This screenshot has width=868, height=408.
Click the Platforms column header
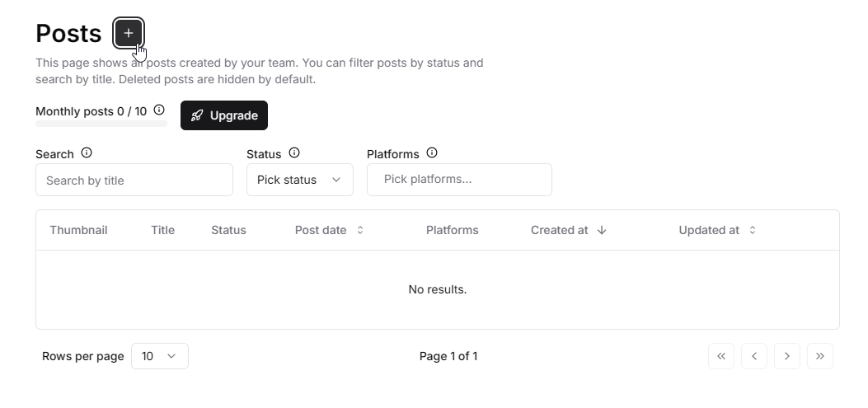(x=453, y=230)
